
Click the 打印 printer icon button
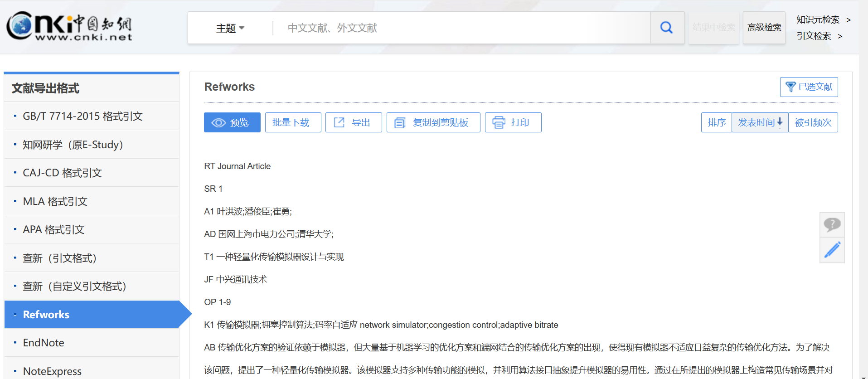[513, 122]
